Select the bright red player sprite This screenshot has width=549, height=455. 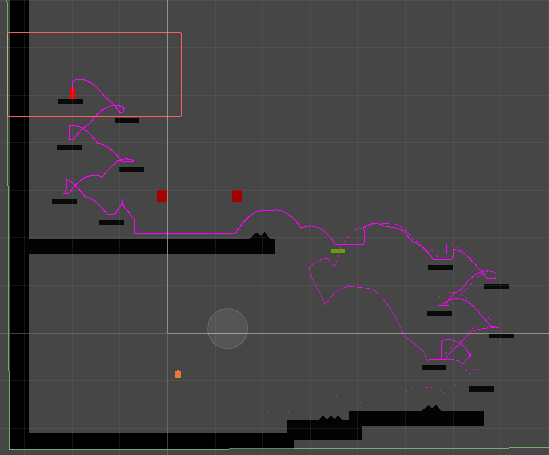[x=72, y=93]
